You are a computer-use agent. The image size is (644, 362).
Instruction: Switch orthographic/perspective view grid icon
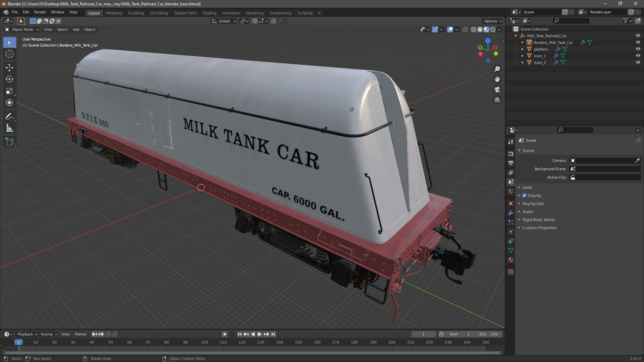(497, 100)
